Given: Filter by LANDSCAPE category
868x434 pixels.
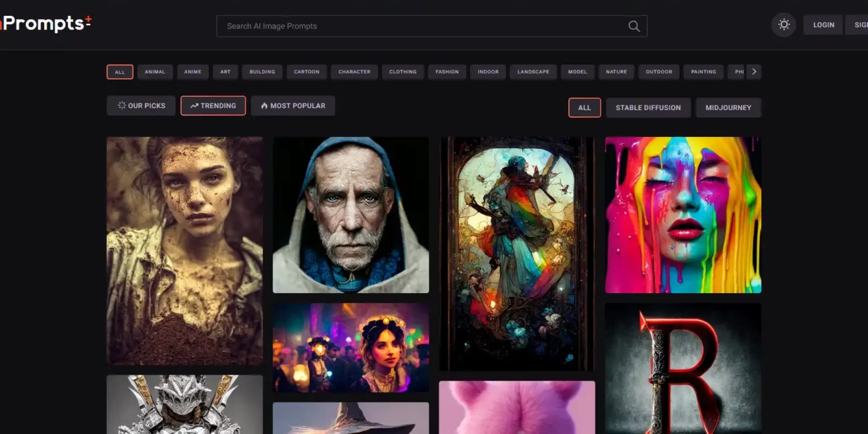Looking at the screenshot, I should click(x=533, y=72).
